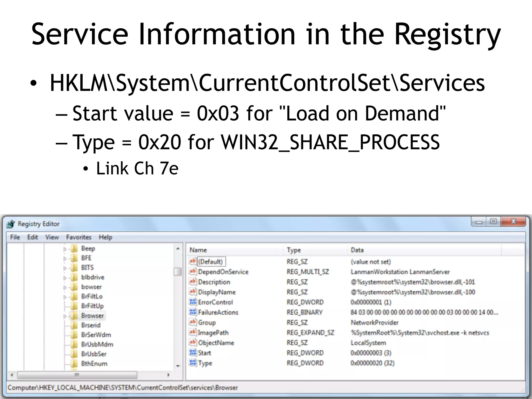Sort values by the Data column
Screen dimensions: 532x399
click(424, 250)
